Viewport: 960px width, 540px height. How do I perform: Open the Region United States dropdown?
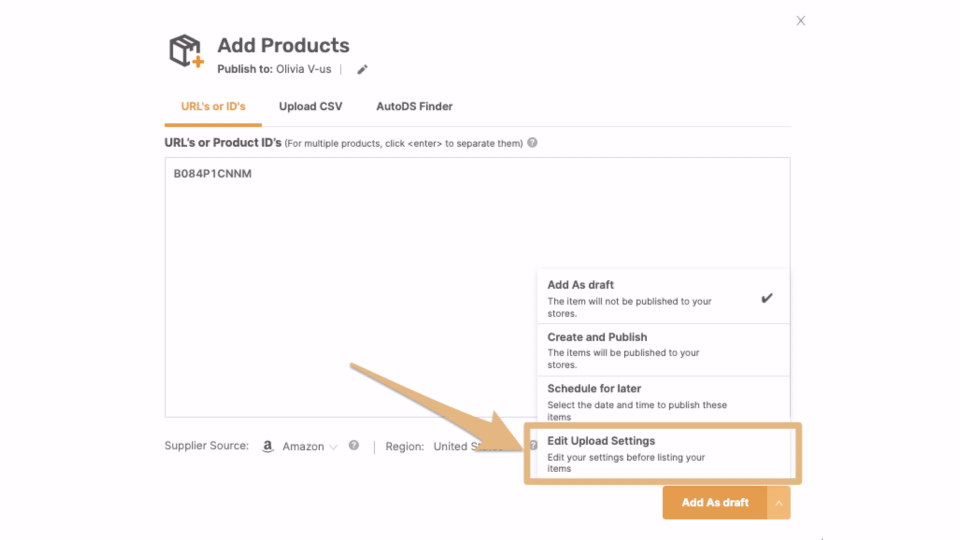point(468,447)
